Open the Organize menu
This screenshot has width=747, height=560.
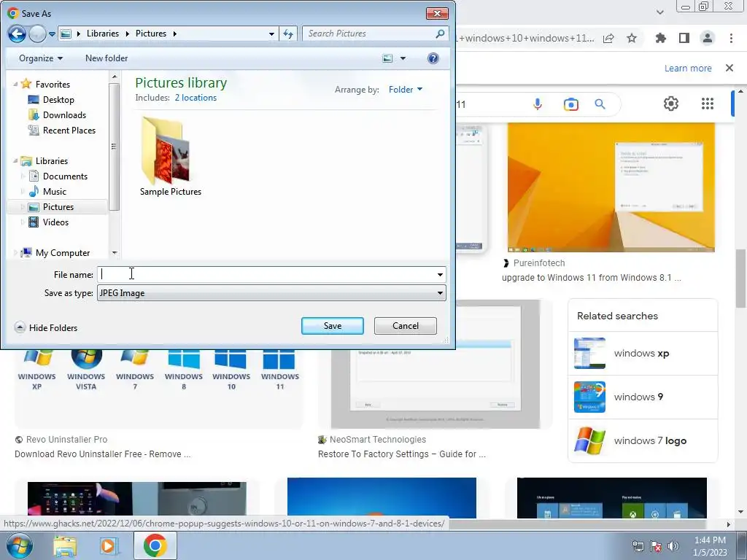pyautogui.click(x=41, y=58)
